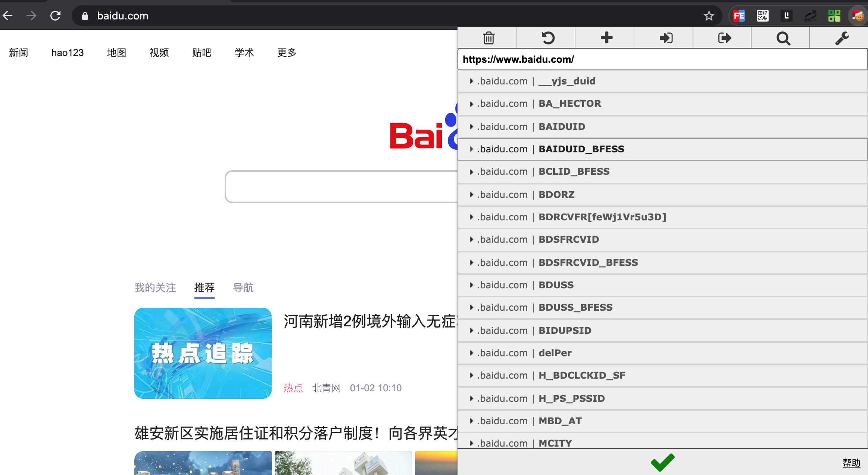The width and height of the screenshot is (868, 475).
Task: Bookmark this page with the star icon
Action: [709, 16]
